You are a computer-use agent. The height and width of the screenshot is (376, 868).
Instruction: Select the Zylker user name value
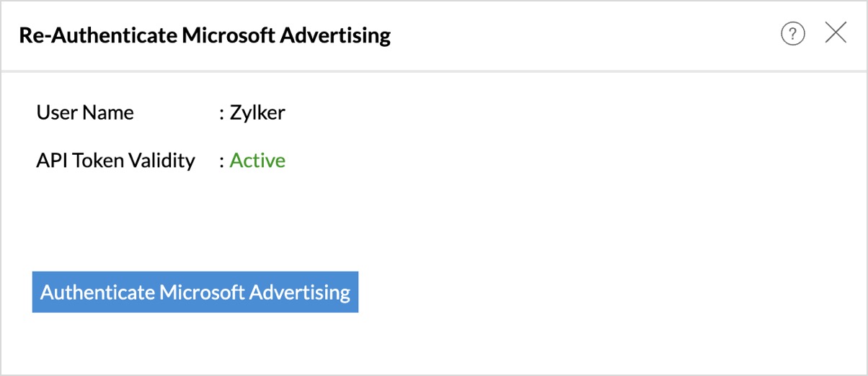tap(257, 112)
